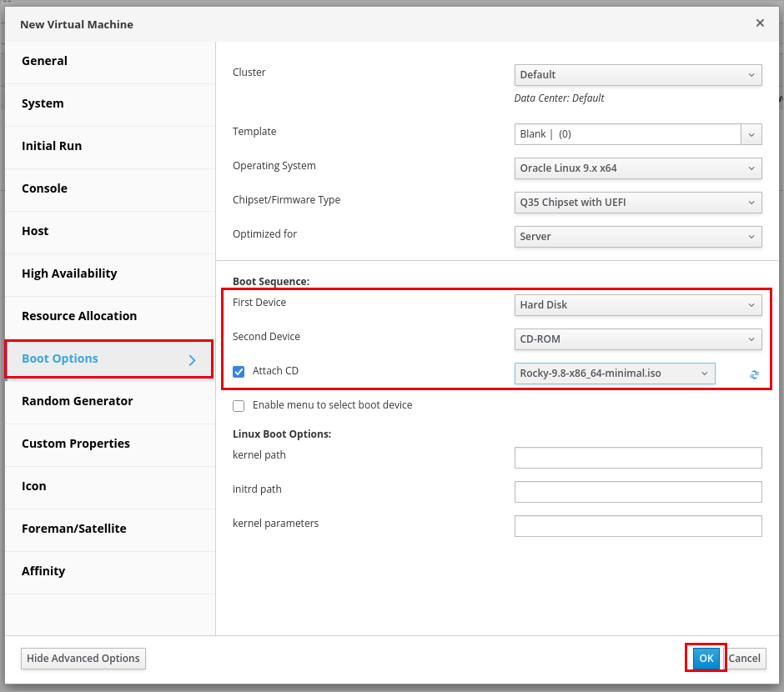Viewport: 784px width, 692px height.
Task: Click the OK button
Action: click(706, 659)
